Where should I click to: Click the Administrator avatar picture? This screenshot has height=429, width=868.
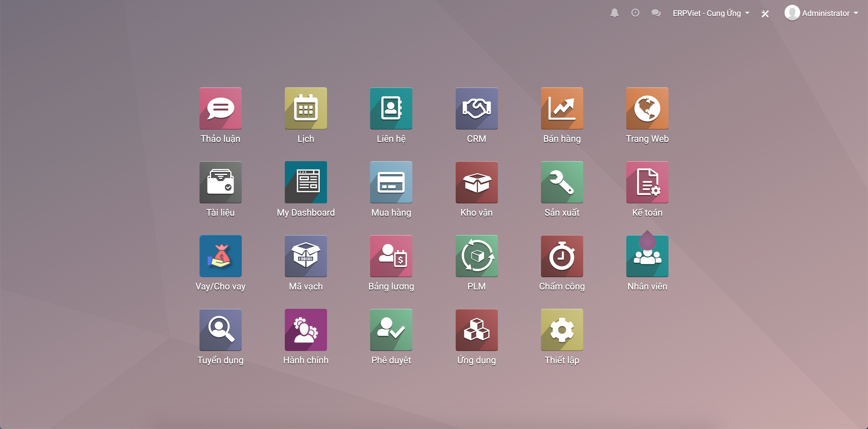[x=792, y=13]
